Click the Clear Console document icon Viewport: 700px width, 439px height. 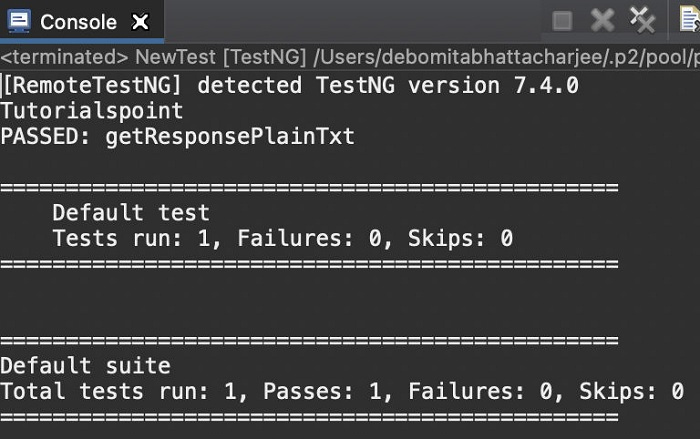point(689,20)
